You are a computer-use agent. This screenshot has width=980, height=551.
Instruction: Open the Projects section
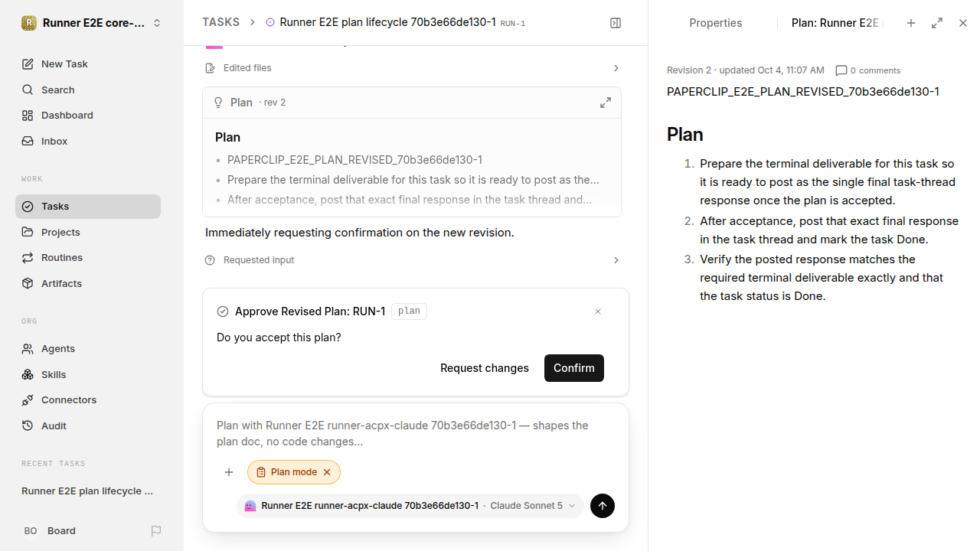tap(88, 232)
